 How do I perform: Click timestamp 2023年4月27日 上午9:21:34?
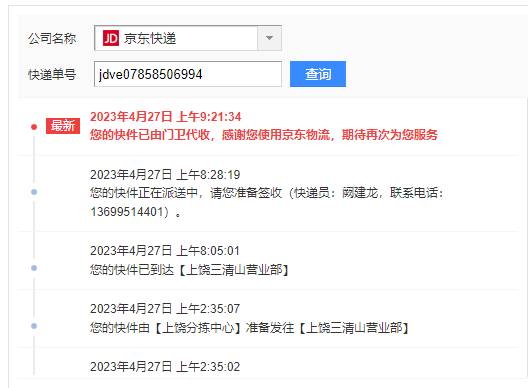click(165, 117)
